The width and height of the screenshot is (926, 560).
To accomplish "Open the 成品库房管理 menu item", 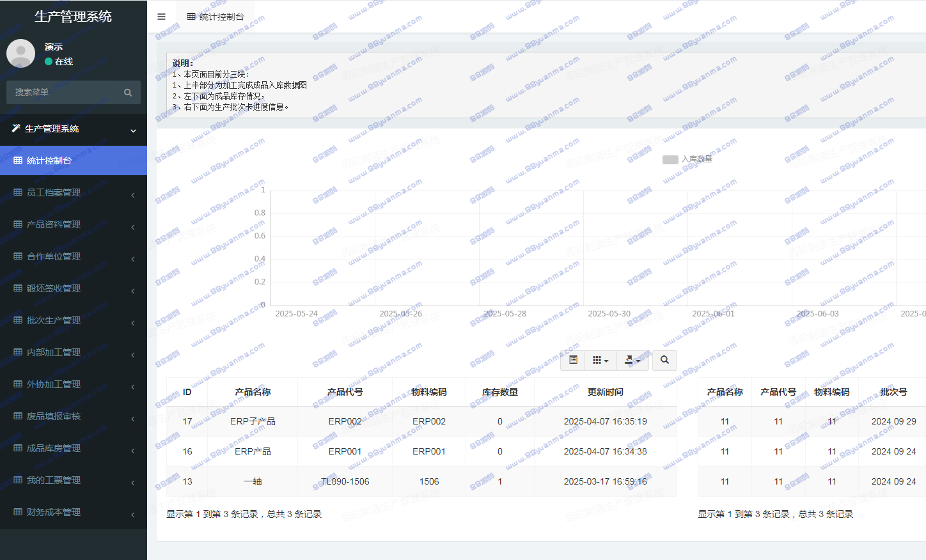I will (x=74, y=448).
